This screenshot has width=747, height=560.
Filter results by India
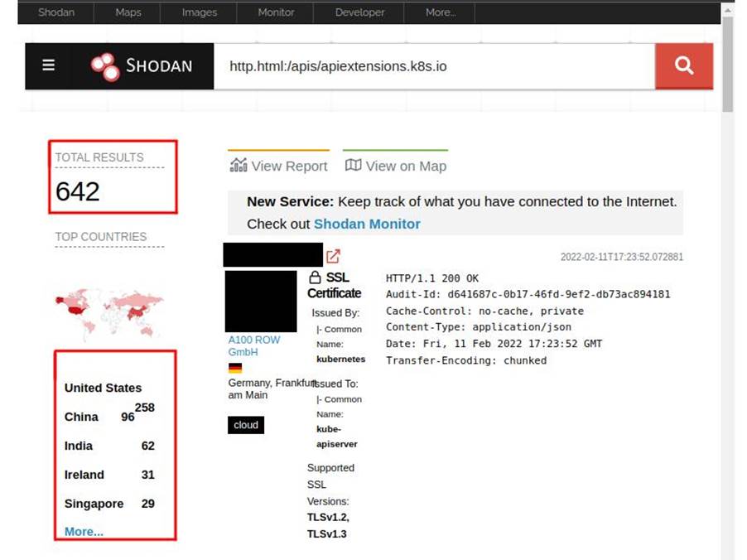pos(79,446)
